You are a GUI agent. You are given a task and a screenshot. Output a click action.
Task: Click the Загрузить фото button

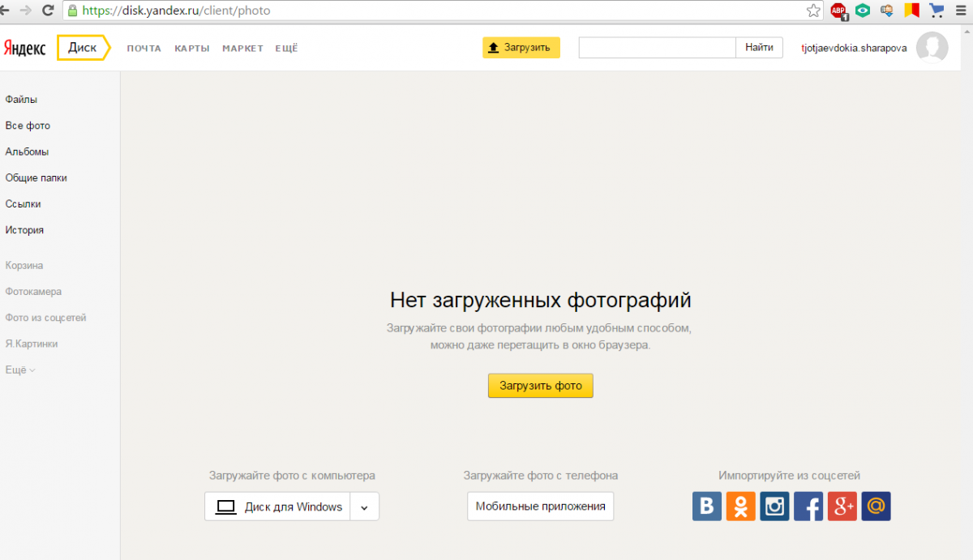click(x=540, y=386)
